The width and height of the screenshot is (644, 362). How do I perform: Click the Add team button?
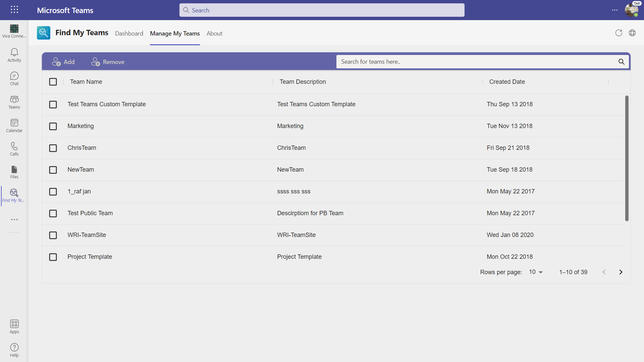point(63,62)
